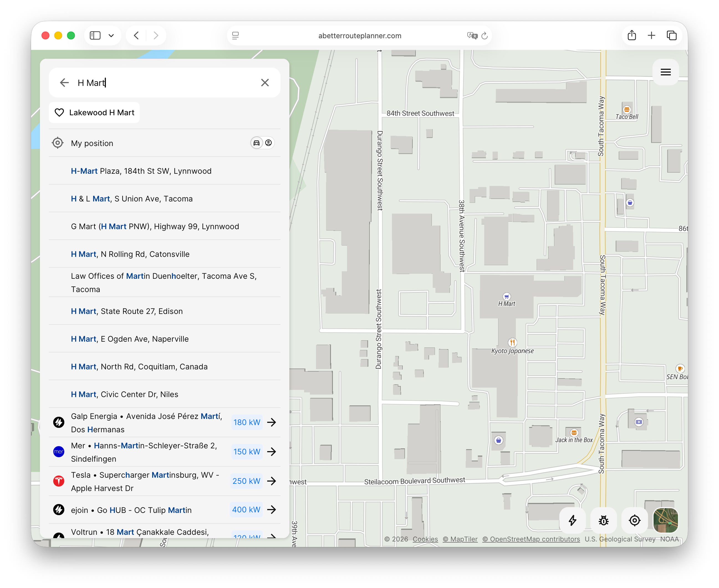Viewport: 719px width, 588px height.
Task: Clear the search text with X
Action: click(x=265, y=83)
